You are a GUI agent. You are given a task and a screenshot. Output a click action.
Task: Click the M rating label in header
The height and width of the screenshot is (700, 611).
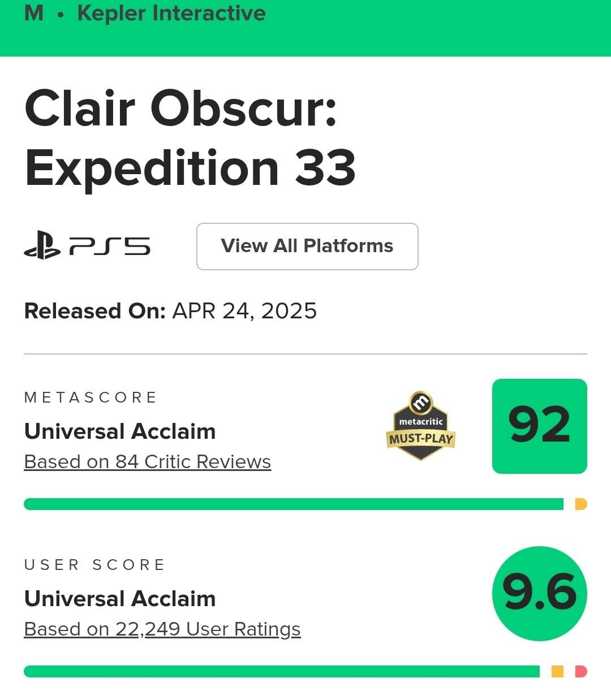34,14
